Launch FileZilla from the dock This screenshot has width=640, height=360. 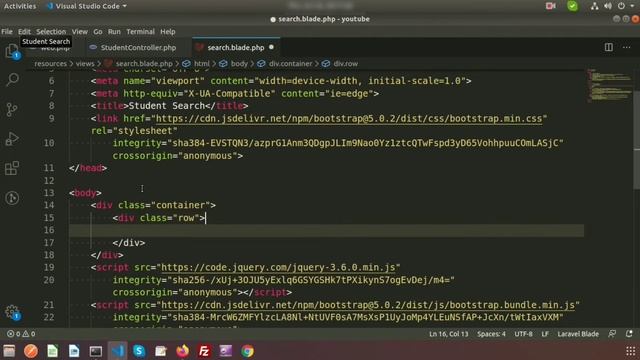[x=204, y=351]
